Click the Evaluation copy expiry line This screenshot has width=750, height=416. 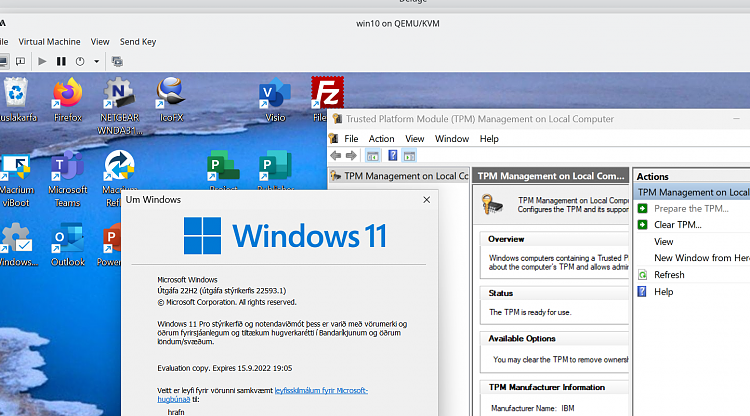pyautogui.click(x=224, y=368)
